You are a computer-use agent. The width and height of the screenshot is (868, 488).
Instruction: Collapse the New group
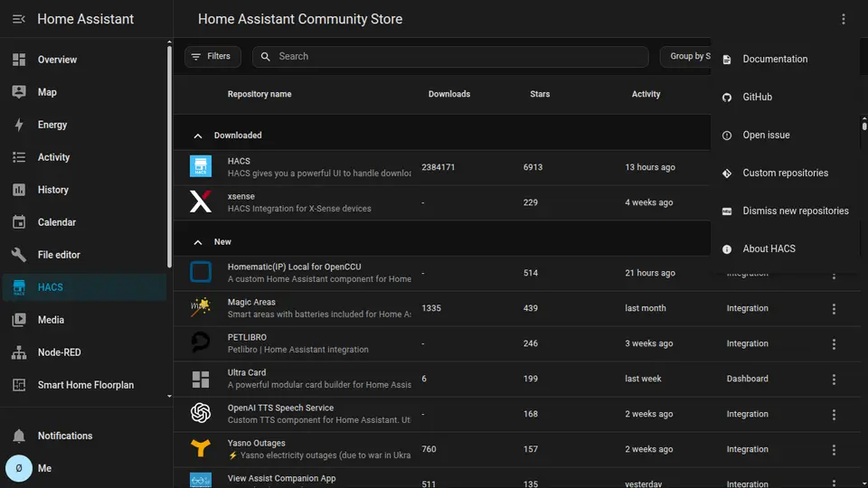(198, 242)
